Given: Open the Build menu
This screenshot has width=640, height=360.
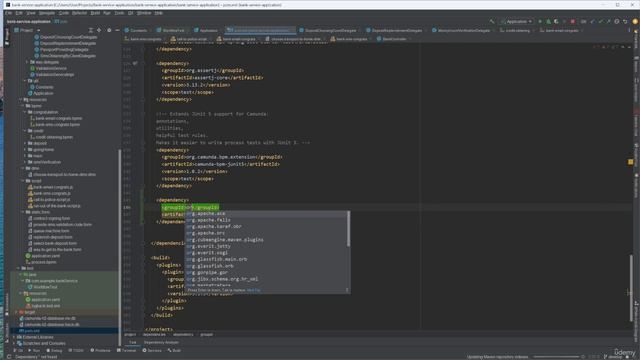Looking at the screenshot, I should [x=95, y=13].
